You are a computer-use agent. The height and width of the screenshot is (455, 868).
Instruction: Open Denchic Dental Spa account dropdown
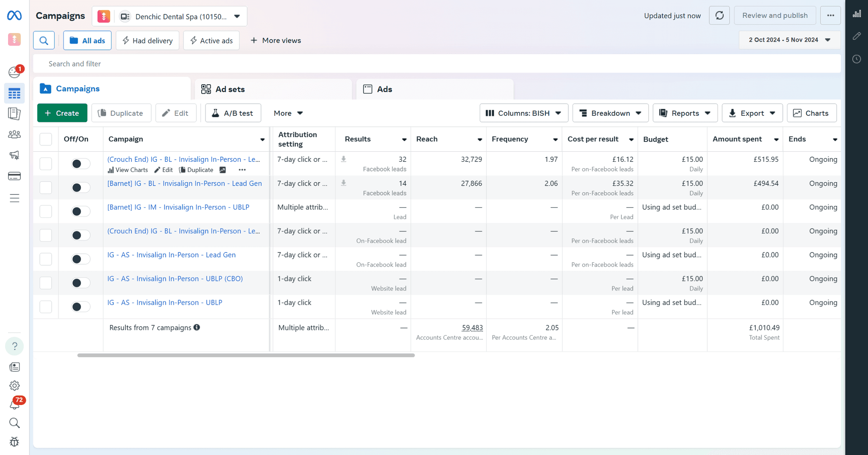pyautogui.click(x=170, y=17)
